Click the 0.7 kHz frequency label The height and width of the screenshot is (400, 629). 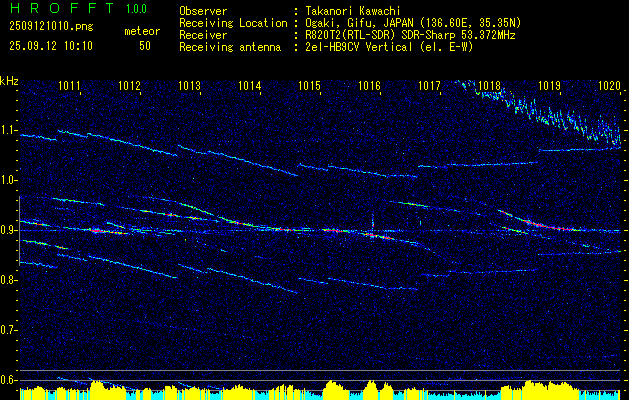coord(9,330)
